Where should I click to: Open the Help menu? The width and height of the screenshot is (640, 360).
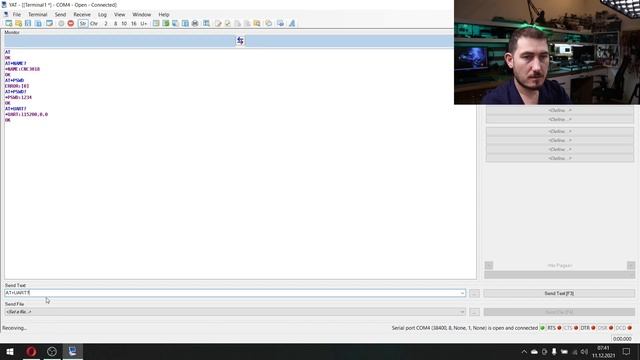point(164,14)
